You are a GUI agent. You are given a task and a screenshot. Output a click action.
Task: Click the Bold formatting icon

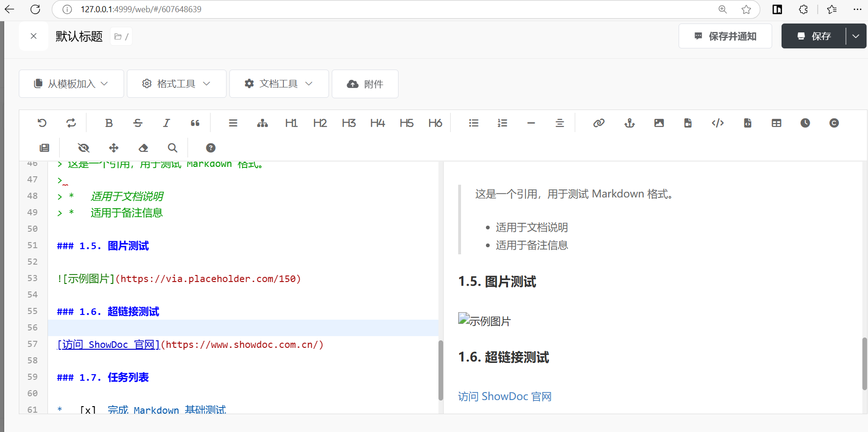click(109, 123)
